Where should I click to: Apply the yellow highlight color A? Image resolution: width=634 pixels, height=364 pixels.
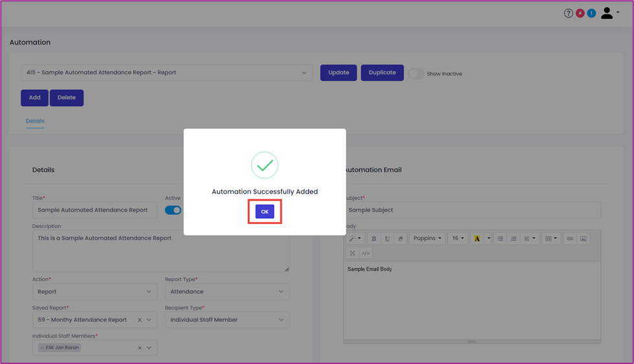coord(477,238)
